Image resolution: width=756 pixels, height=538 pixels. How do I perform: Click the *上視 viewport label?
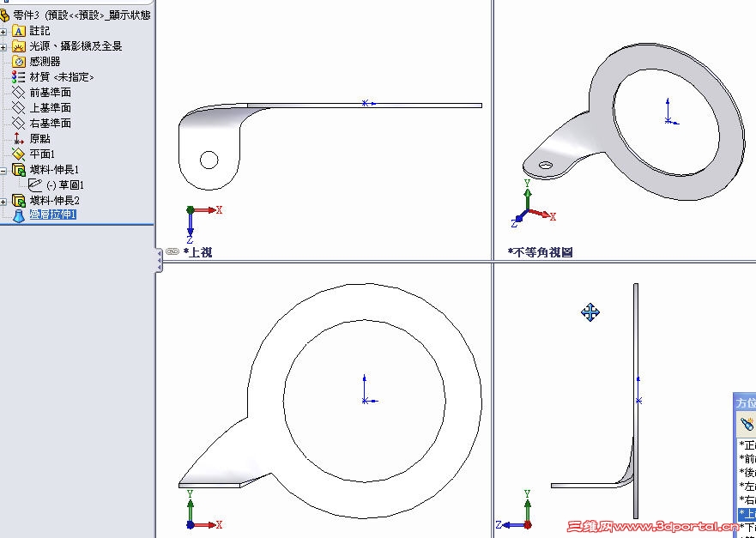pyautogui.click(x=197, y=252)
